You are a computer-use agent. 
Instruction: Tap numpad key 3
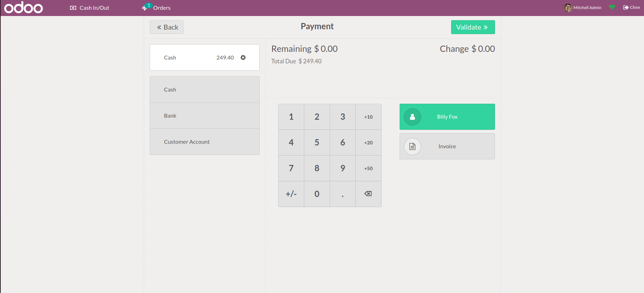tap(343, 117)
